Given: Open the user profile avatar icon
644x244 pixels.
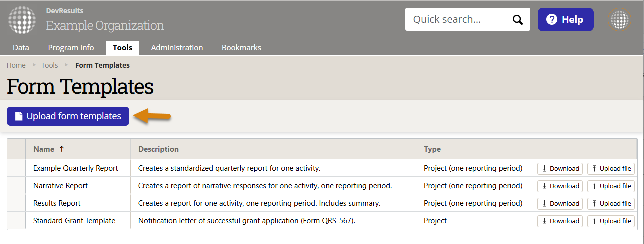Looking at the screenshot, I should [x=619, y=20].
